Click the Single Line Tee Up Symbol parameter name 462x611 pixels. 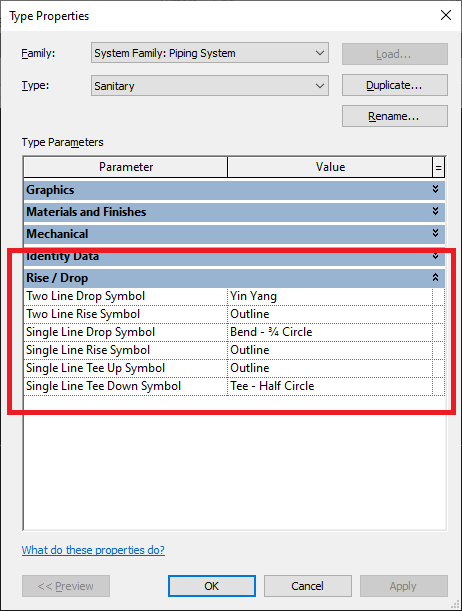click(125, 368)
